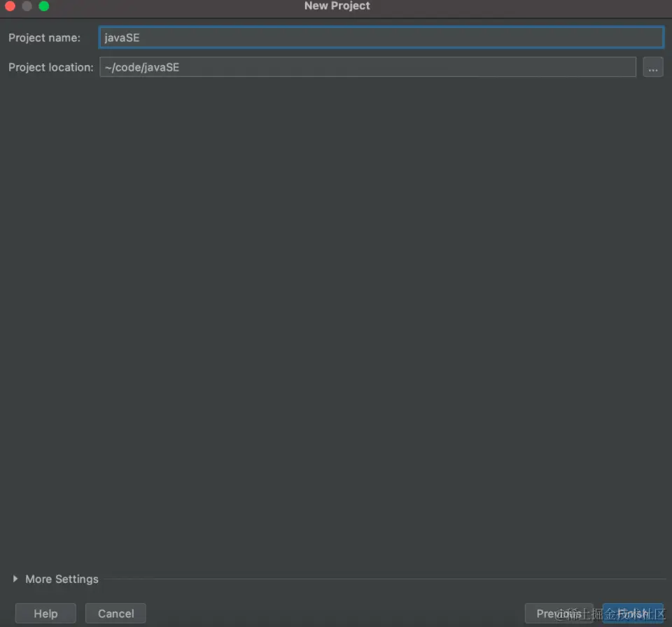Minimize the New Project window
This screenshot has width=672, height=627.
coord(27,6)
